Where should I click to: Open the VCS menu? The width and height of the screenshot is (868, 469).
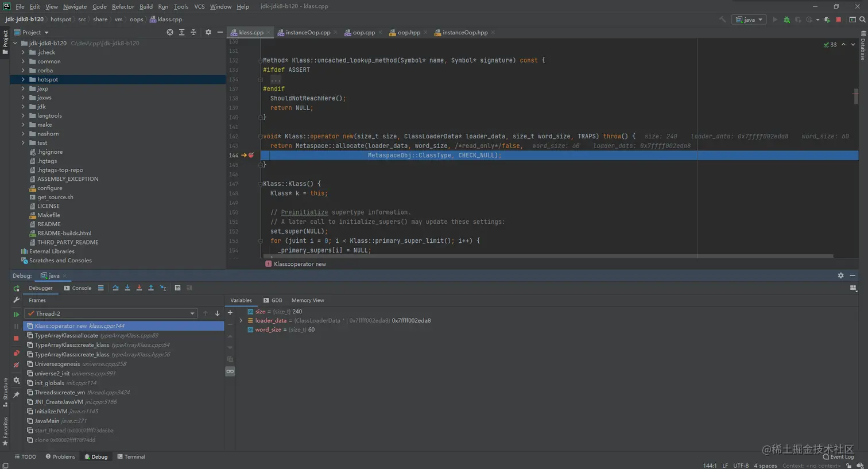(x=199, y=6)
